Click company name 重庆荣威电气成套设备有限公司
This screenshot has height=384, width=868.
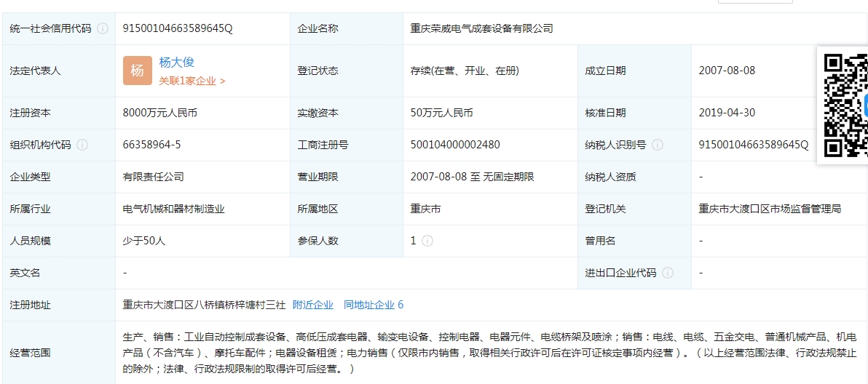click(482, 28)
